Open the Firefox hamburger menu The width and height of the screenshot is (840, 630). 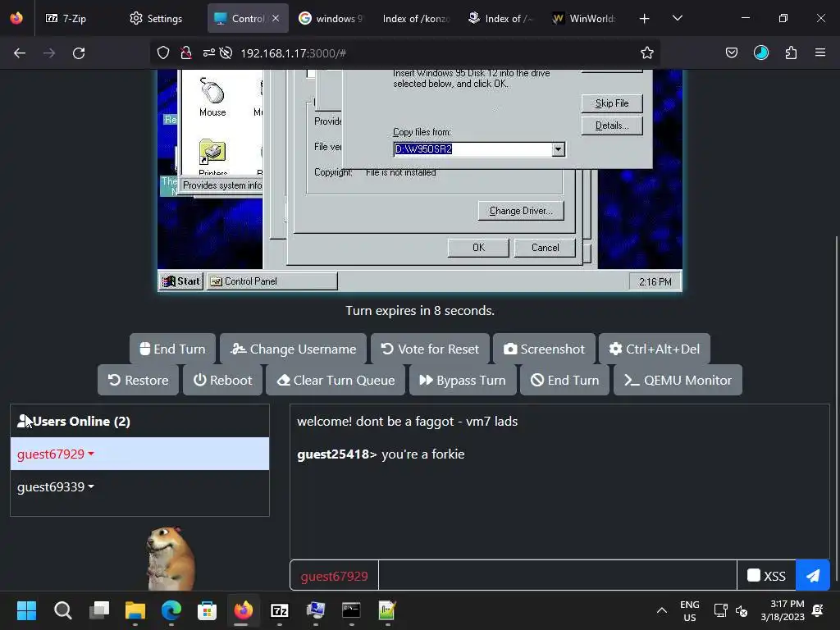[x=820, y=53]
